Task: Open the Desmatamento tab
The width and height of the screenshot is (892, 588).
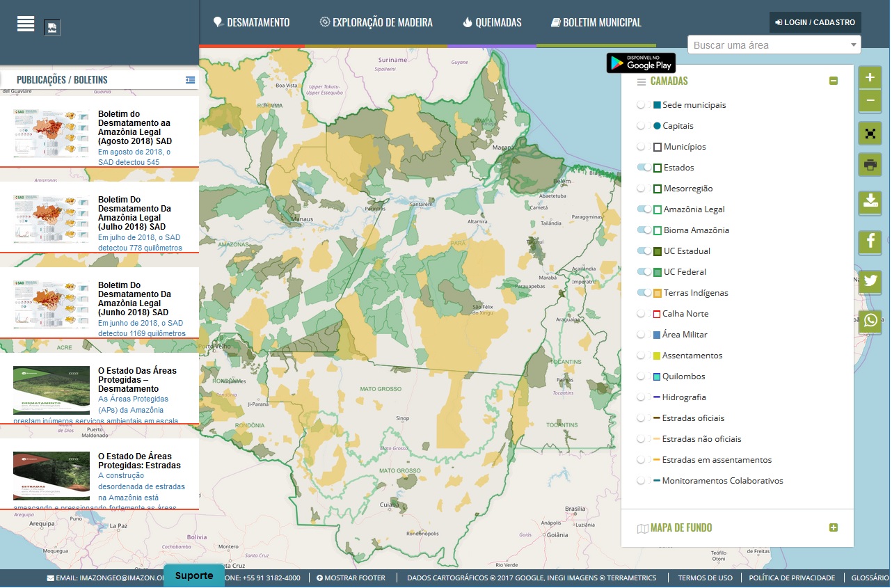Action: tap(251, 23)
